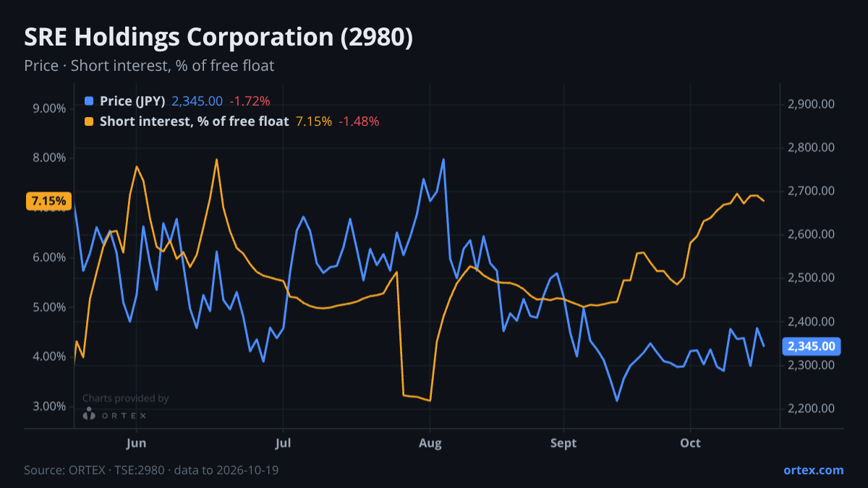
Task: Select 'Short interest, % of free float' legend label
Action: (194, 121)
